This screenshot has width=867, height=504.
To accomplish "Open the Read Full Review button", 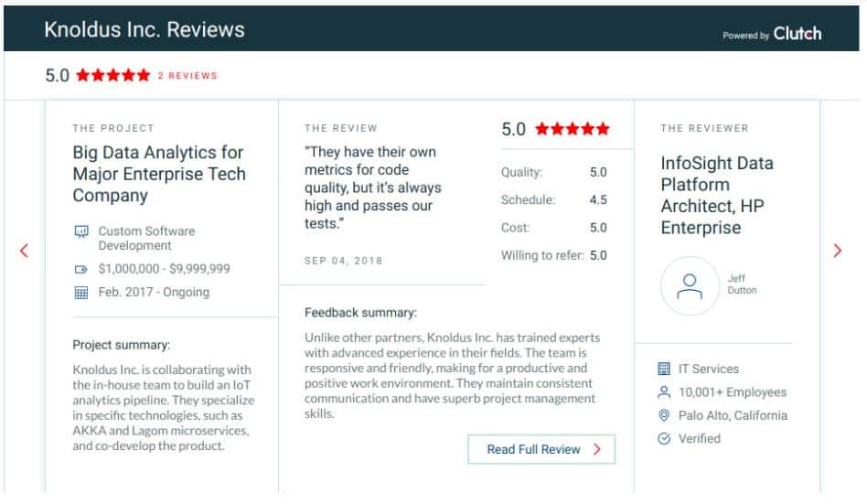I will click(541, 449).
